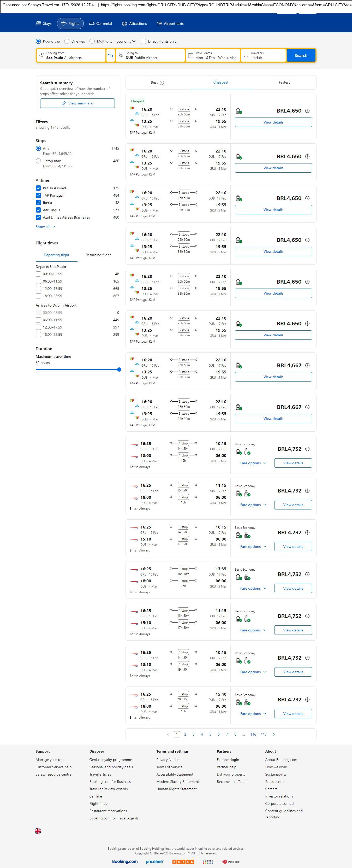Screen dimensions: 352x868
Task: Select the 1 stop max filter
Action: 38,161
